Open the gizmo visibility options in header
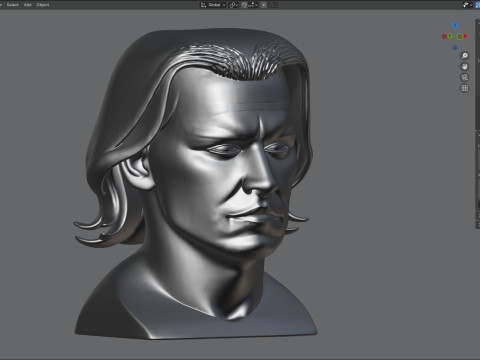This screenshot has height=360, width=480. coord(467,5)
